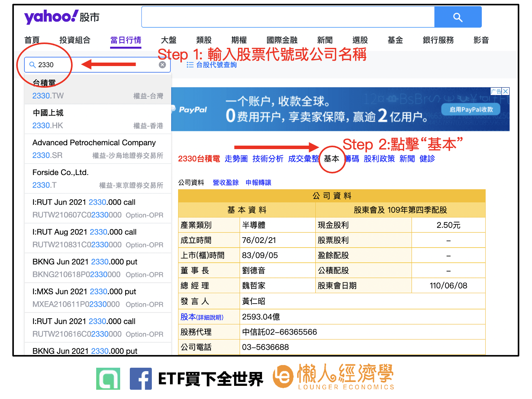Open the 首頁 nav item
Screen dimensions: 532x399
[x=32, y=40]
